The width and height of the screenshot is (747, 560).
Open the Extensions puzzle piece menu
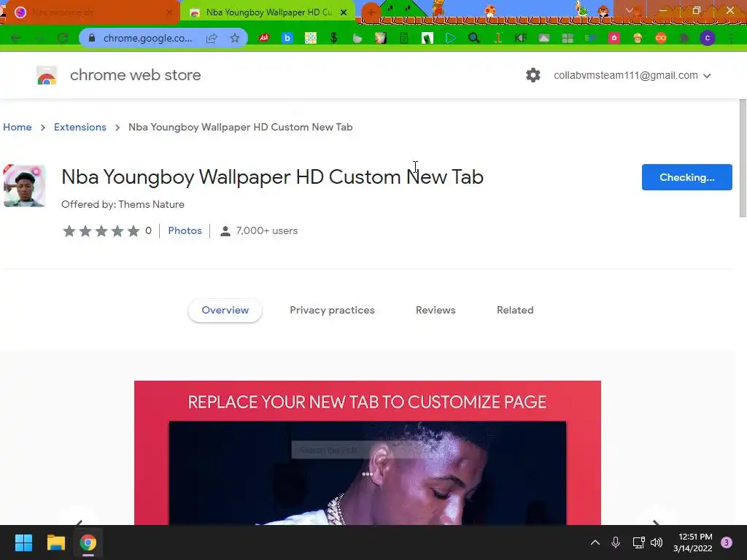click(684, 38)
